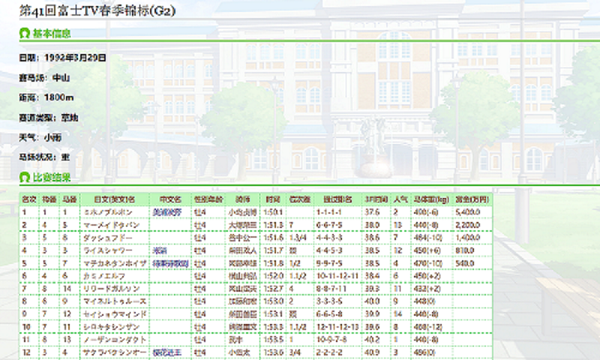This screenshot has height=360, width=600.
Task: Click the 比赛结果 section heading
Action: point(52,178)
